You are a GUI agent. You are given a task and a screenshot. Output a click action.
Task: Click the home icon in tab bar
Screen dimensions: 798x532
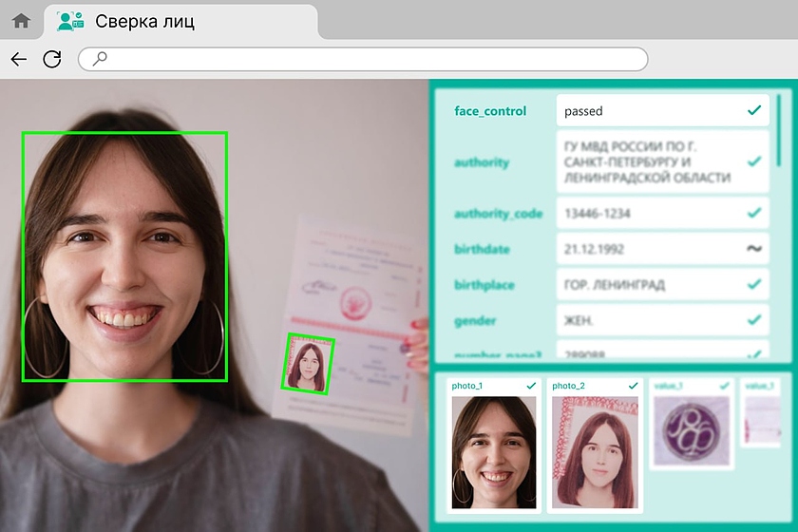pyautogui.click(x=21, y=21)
